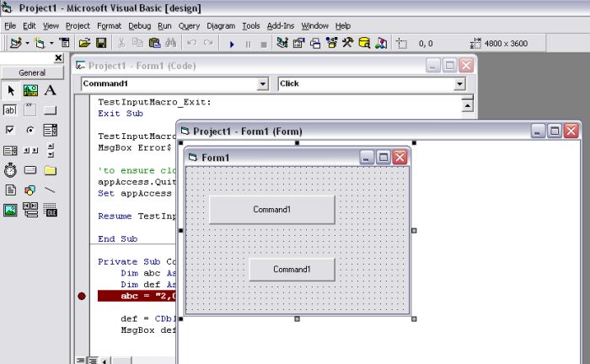
Task: Select the FileListBox tool in toolbox
Action: tap(10, 190)
